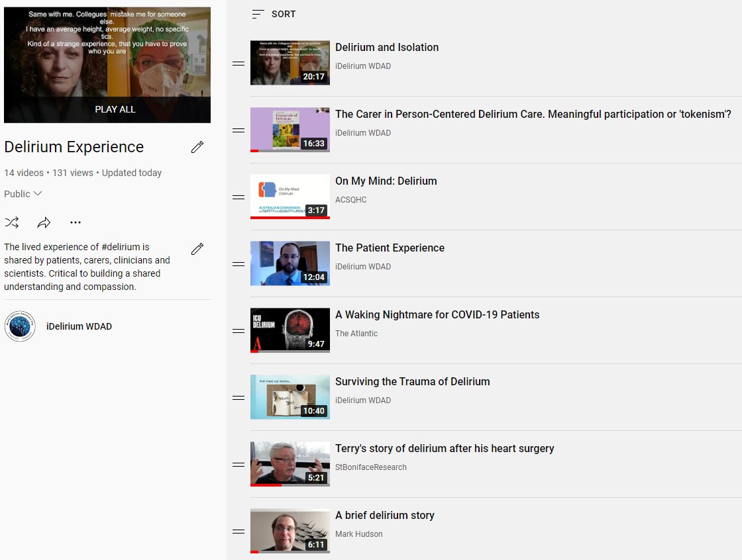Viewport: 742px width, 560px height.
Task: Expand the SORT options
Action: tap(283, 14)
